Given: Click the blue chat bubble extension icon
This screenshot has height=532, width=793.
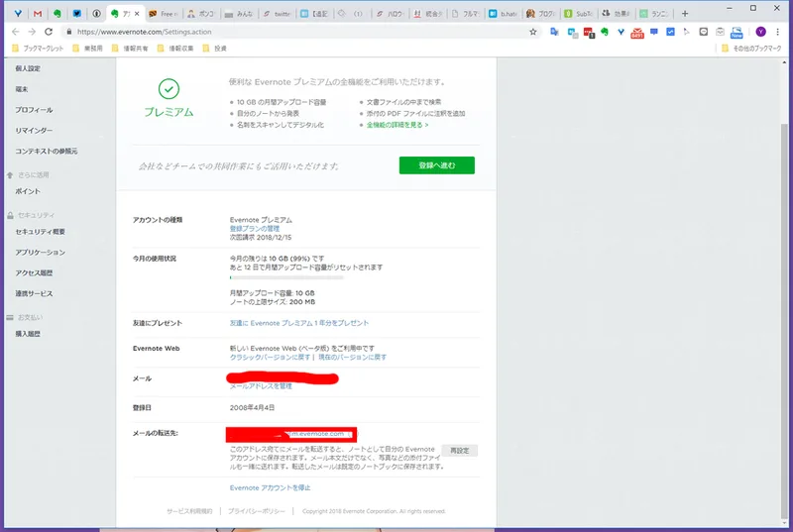Looking at the screenshot, I should (x=654, y=32).
